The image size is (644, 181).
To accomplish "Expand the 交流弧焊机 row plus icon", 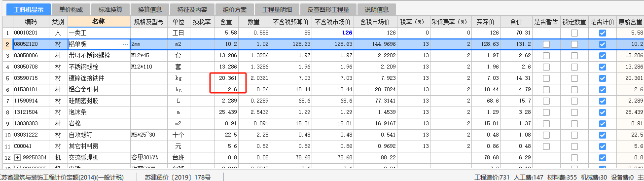I will (17, 158).
